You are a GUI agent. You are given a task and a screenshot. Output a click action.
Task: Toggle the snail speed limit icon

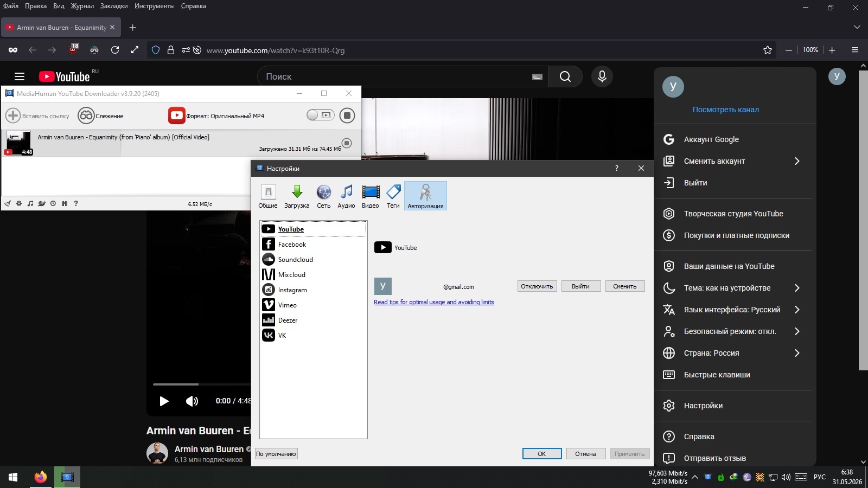click(x=42, y=204)
